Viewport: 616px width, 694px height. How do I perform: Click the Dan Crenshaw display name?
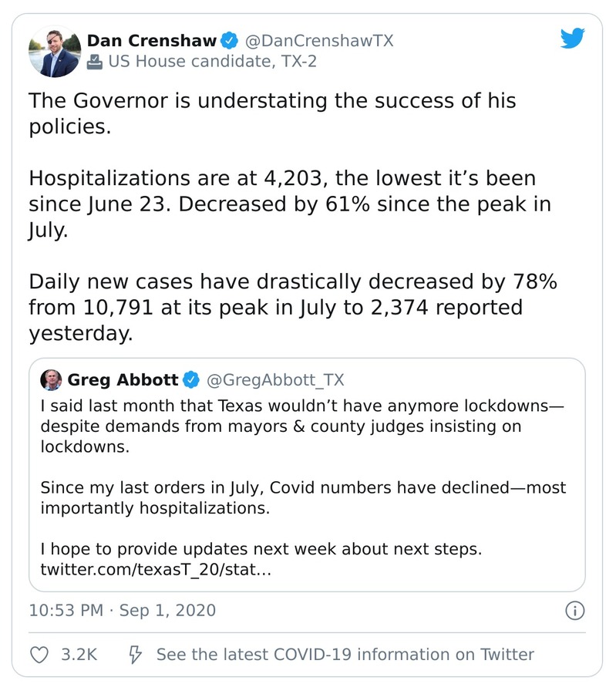point(151,40)
